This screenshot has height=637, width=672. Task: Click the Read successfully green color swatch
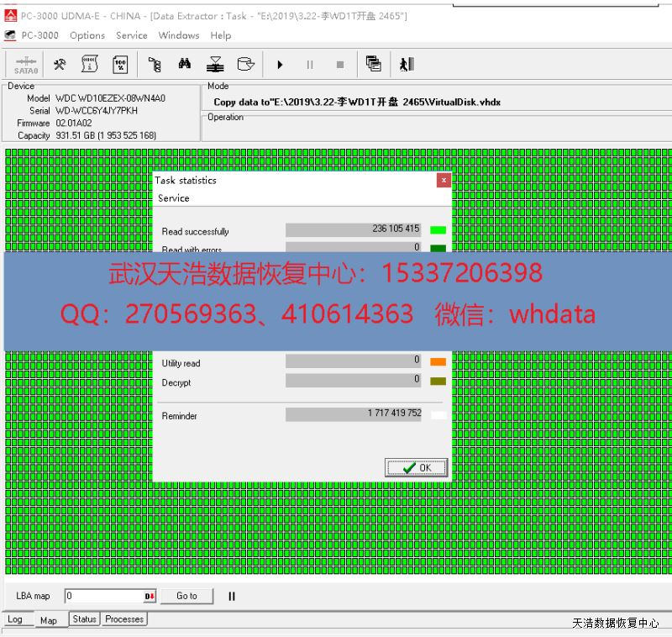(x=438, y=229)
